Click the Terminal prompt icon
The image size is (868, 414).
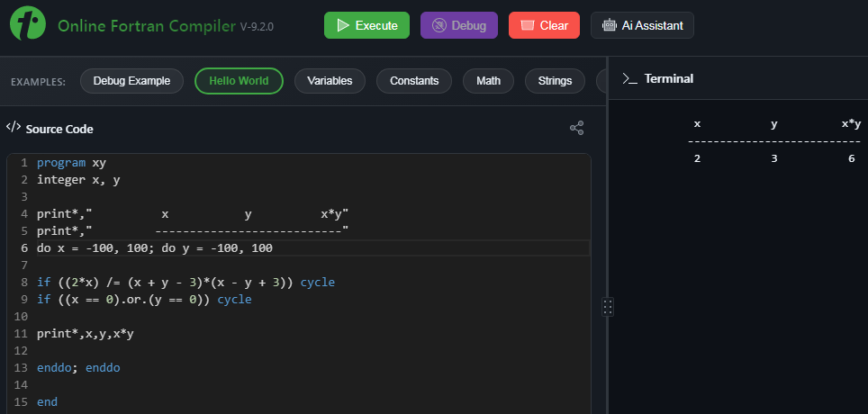point(629,78)
